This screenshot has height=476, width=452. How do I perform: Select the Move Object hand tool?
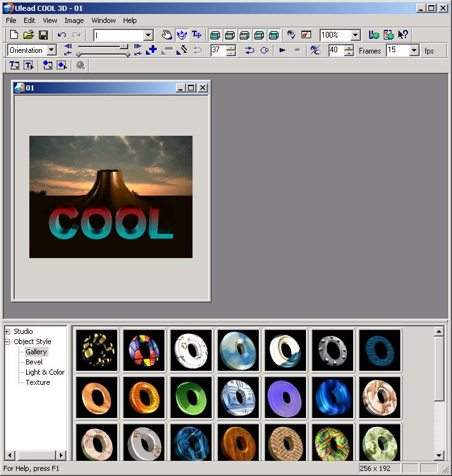click(167, 35)
